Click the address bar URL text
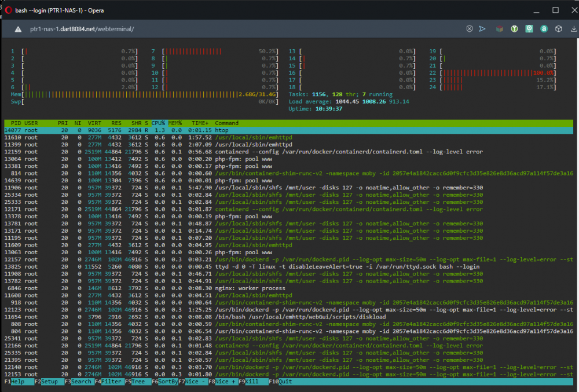Image resolution: width=579 pixels, height=392 pixels. click(82, 29)
